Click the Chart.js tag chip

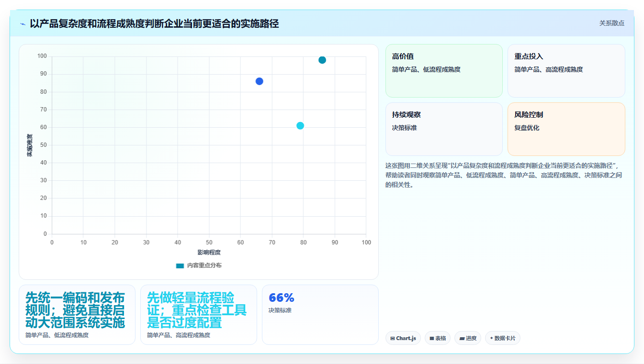tap(403, 338)
